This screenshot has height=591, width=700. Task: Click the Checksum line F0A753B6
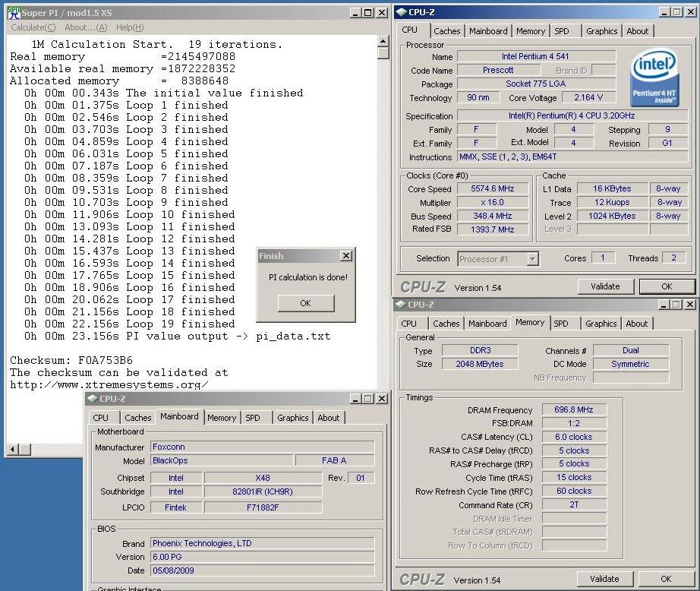[x=71, y=360]
